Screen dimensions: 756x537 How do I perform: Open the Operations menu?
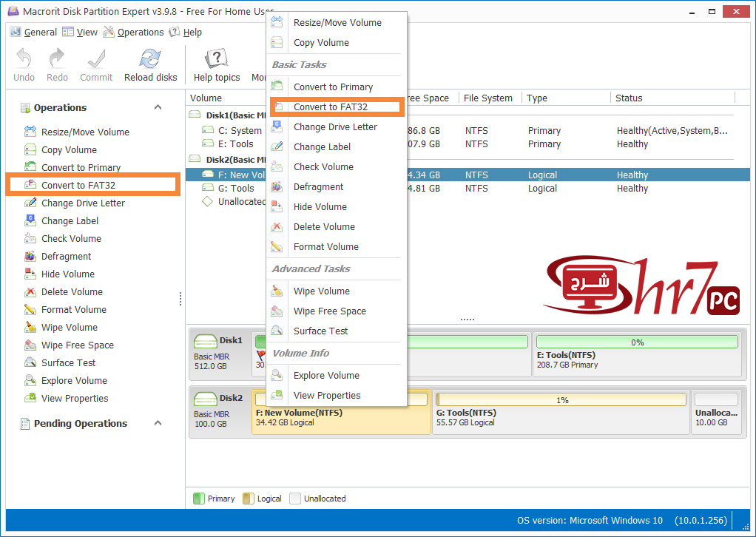134,32
